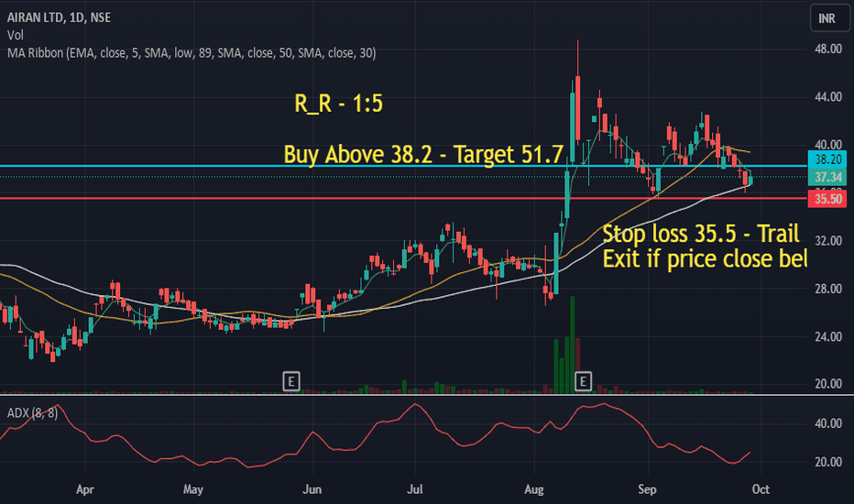The height and width of the screenshot is (504, 854).
Task: Click the May label on time axis
Action: tap(192, 489)
